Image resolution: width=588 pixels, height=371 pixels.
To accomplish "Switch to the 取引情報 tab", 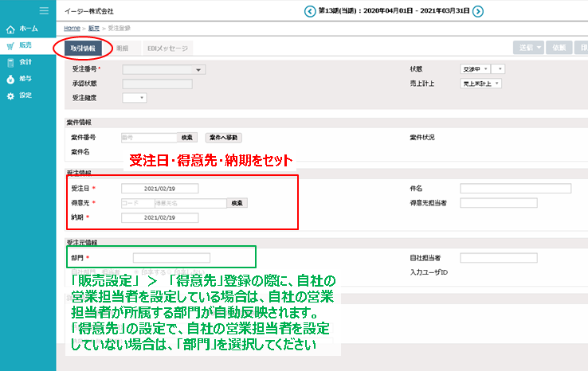I will coord(82,48).
